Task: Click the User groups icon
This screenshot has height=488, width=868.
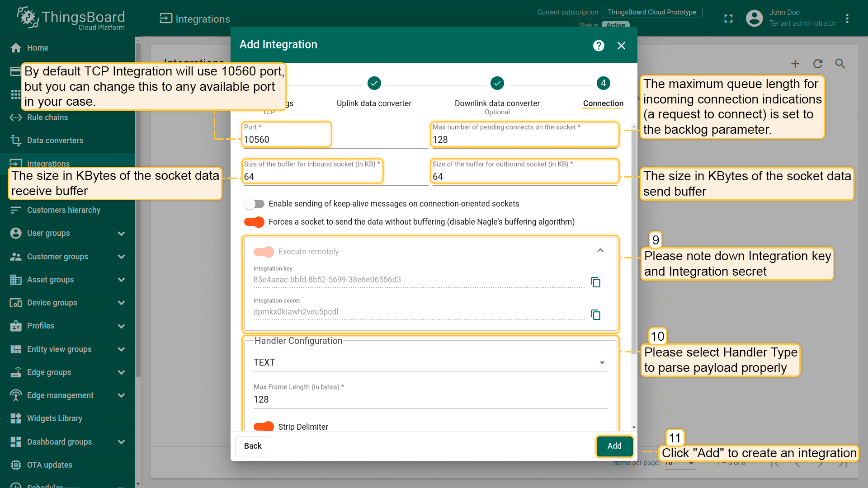Action: point(16,233)
